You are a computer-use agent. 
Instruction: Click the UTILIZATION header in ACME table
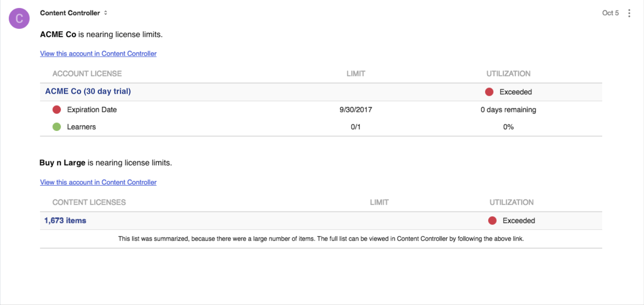[508, 74]
